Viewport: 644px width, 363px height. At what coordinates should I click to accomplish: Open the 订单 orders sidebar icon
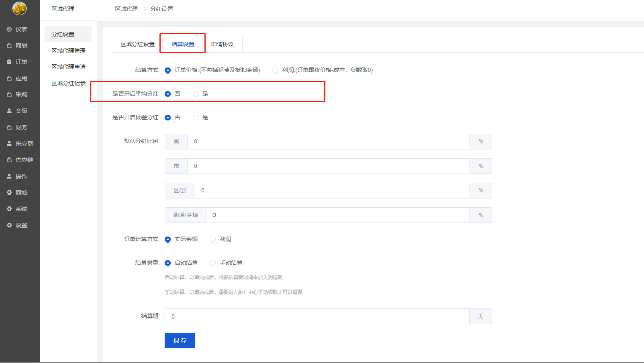coord(9,62)
